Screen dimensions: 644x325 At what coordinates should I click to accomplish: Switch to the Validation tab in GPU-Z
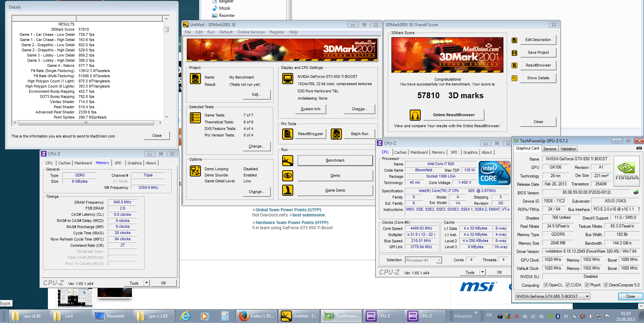click(x=568, y=149)
